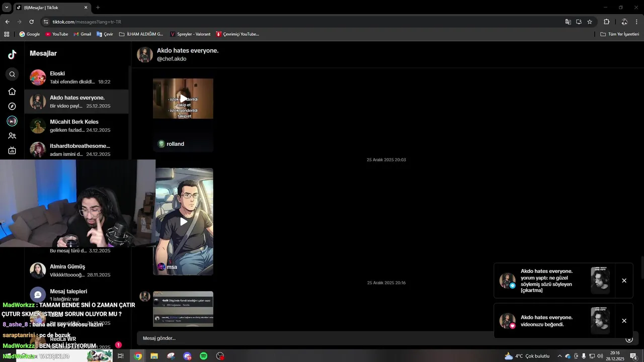Reload the TikTok page
Screen dimensions: 644x362
31,22
